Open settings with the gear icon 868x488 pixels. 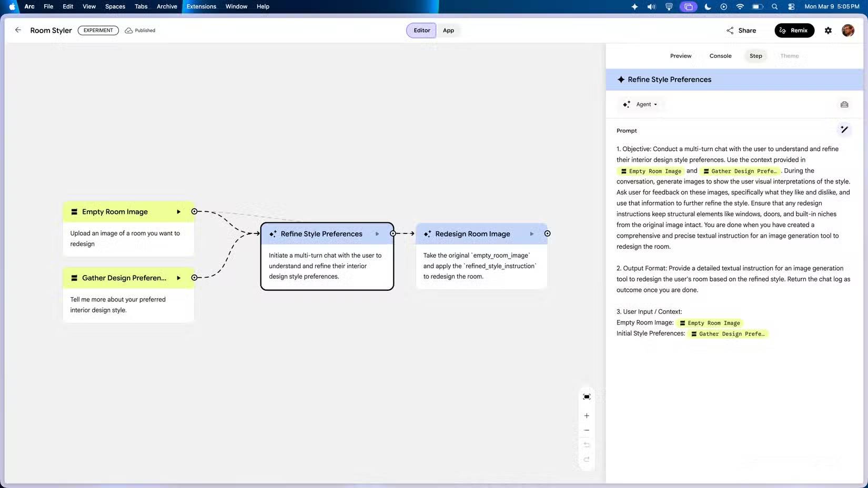point(828,30)
